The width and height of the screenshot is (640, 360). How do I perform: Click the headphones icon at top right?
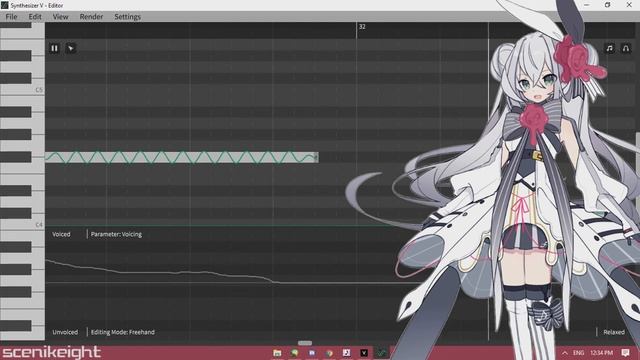pyautogui.click(x=626, y=49)
